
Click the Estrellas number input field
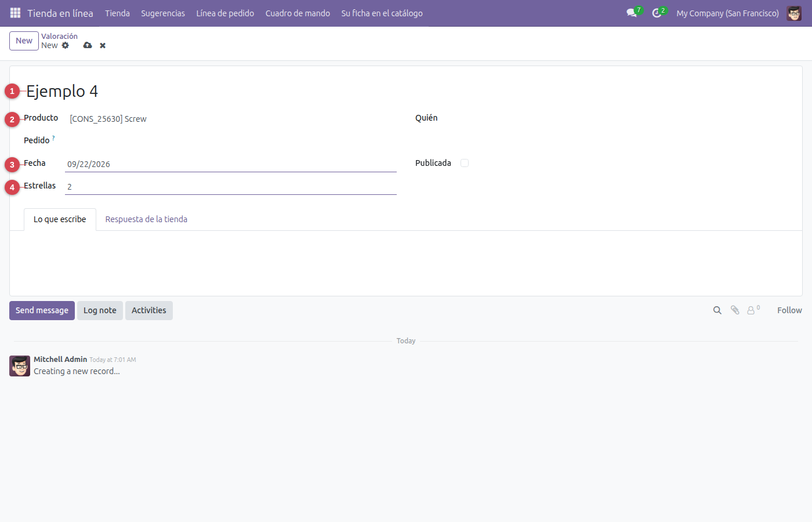(231, 187)
